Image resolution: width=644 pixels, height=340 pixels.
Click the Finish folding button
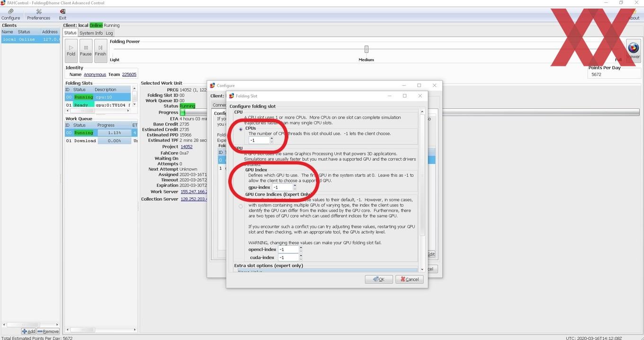pos(100,51)
